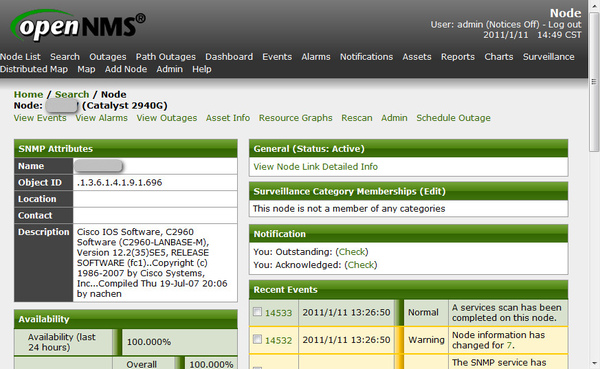This screenshot has width=600, height=369.
Task: Click Check next to Outstanding notifications
Action: click(x=352, y=252)
